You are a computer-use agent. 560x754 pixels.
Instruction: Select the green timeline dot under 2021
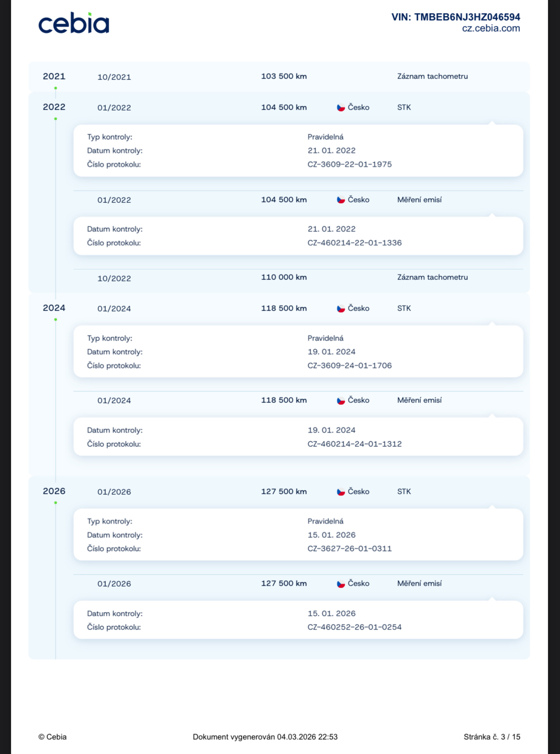(56, 88)
